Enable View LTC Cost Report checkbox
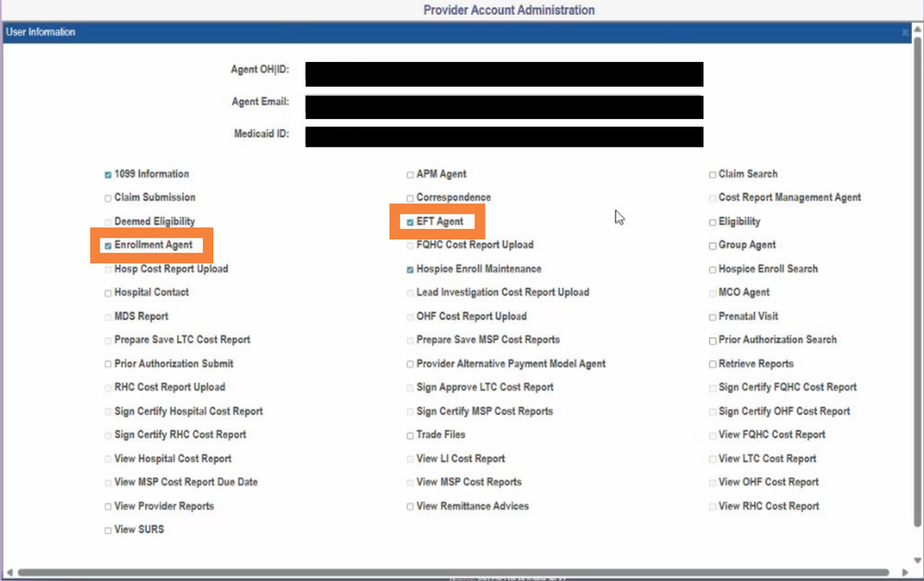The image size is (924, 581). coord(713,459)
